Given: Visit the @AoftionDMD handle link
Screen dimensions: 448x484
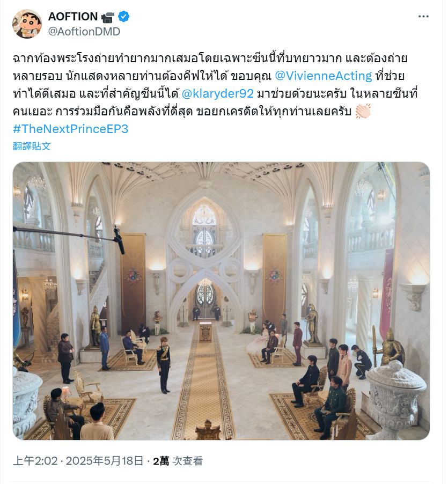Looking at the screenshot, I should tap(84, 32).
